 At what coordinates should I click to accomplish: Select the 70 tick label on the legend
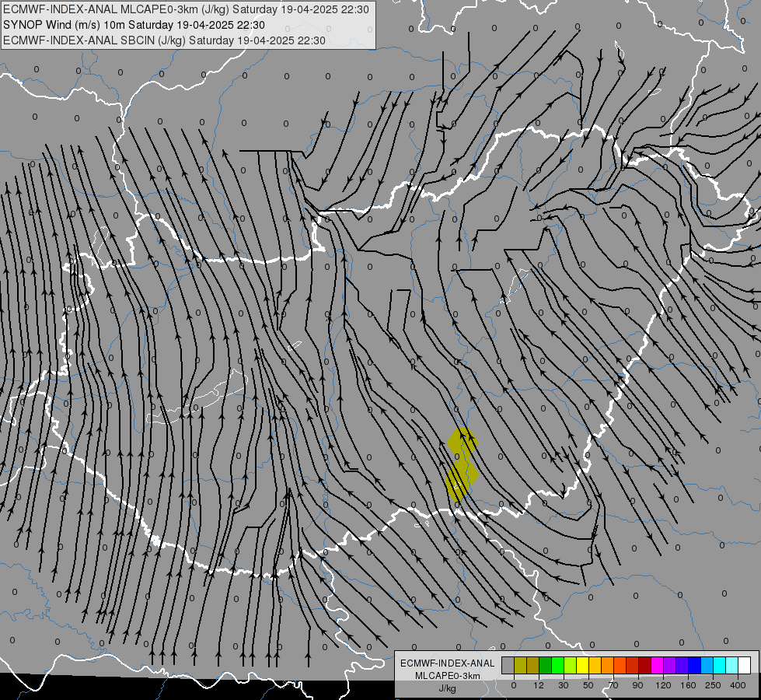point(613,685)
